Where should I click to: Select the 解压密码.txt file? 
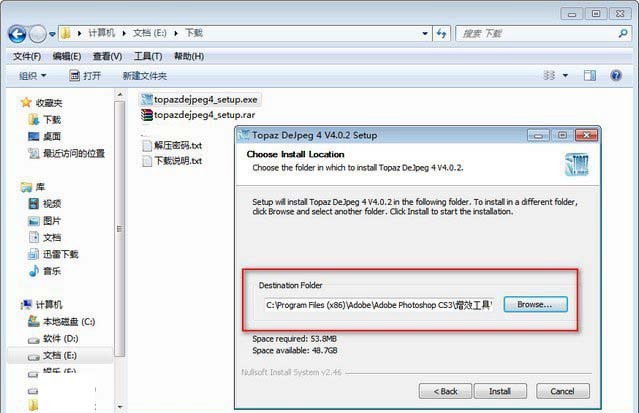[172, 146]
